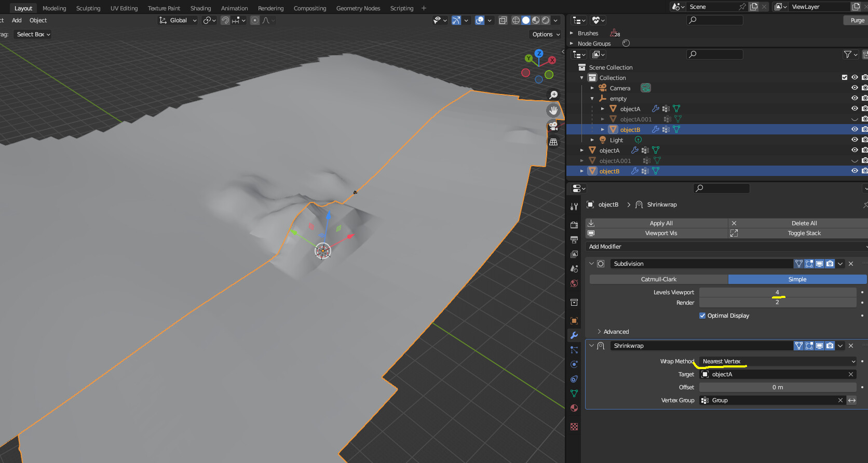Toggle show overlays button in viewport header

click(480, 20)
